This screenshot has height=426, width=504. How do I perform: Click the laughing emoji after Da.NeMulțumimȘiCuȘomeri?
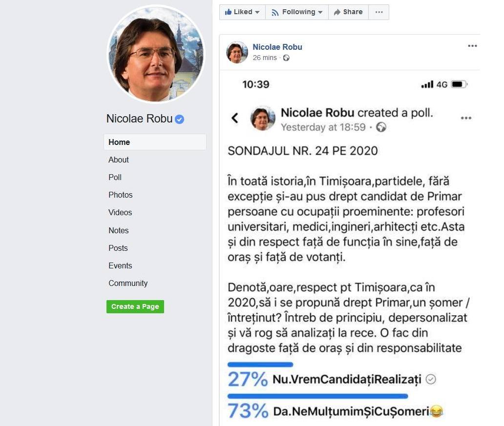436,411
